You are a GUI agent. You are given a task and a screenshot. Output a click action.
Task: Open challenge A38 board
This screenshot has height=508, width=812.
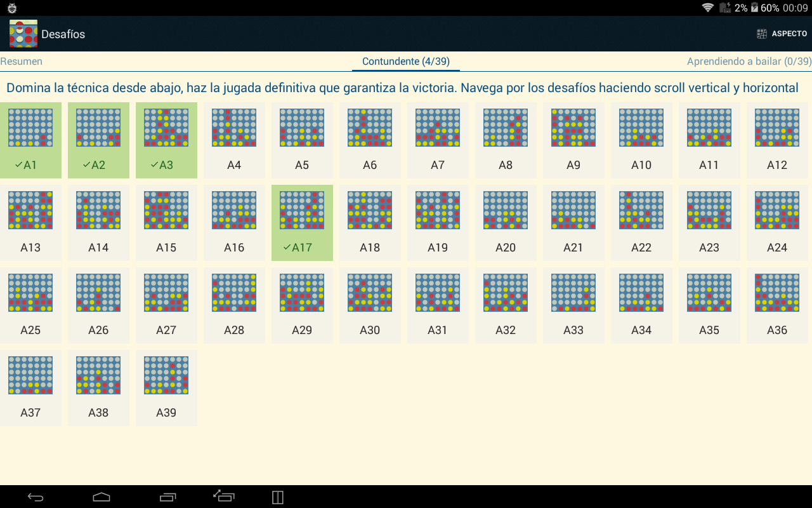(x=98, y=388)
